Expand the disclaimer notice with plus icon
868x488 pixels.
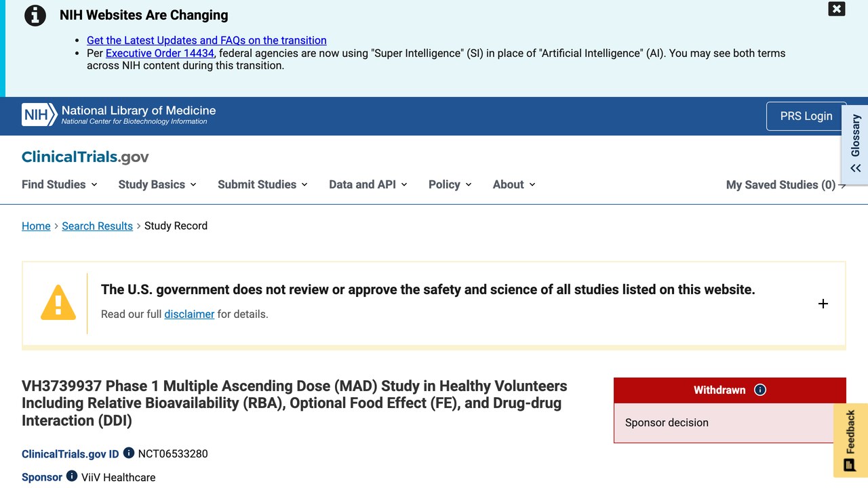click(823, 304)
